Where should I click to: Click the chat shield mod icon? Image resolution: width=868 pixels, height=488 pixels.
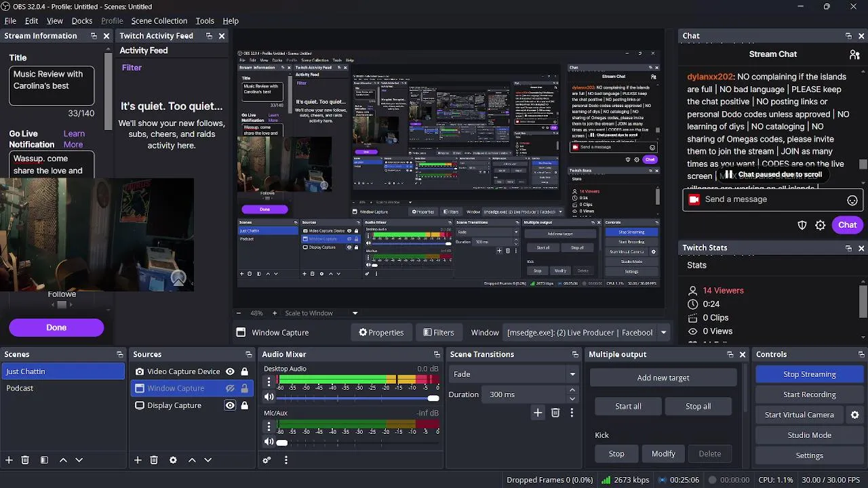(x=802, y=225)
